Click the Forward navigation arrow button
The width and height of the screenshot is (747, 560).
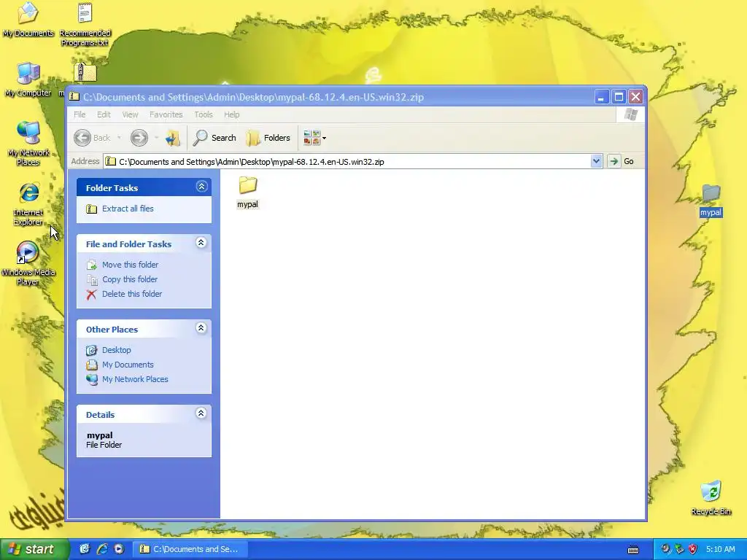click(139, 138)
